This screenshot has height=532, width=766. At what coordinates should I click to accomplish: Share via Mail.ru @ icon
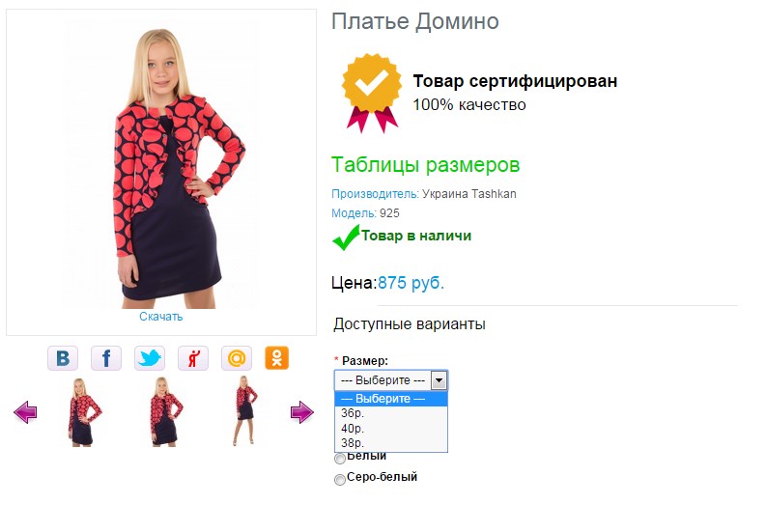tap(237, 358)
